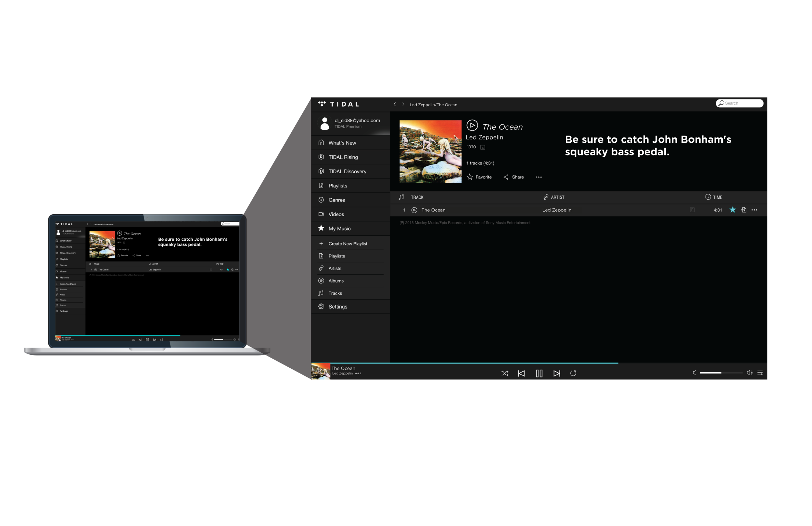Open TIDAL Discovery in enlarged sidebar
This screenshot has height=526, width=812.
pos(350,171)
